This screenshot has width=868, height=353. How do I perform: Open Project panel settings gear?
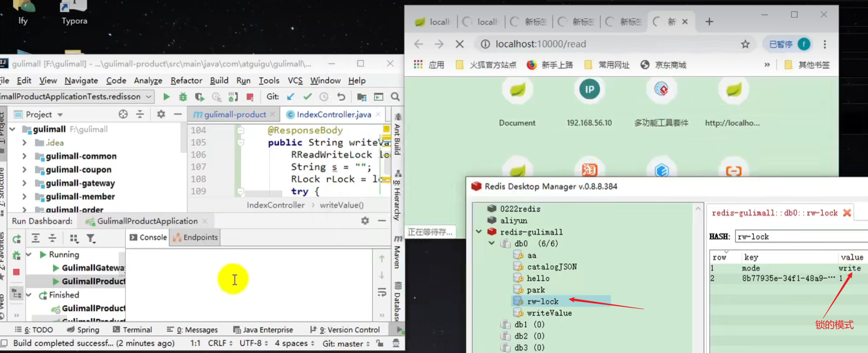coord(161,114)
